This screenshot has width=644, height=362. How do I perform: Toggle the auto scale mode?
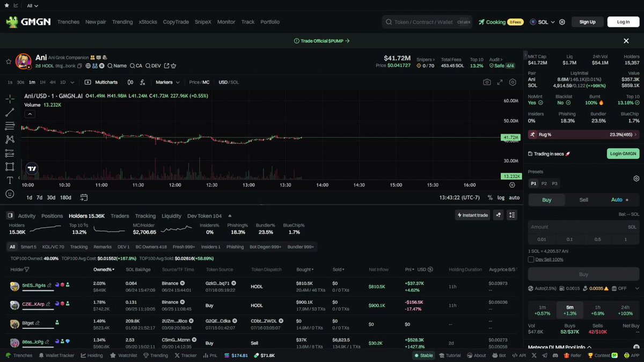(514, 197)
